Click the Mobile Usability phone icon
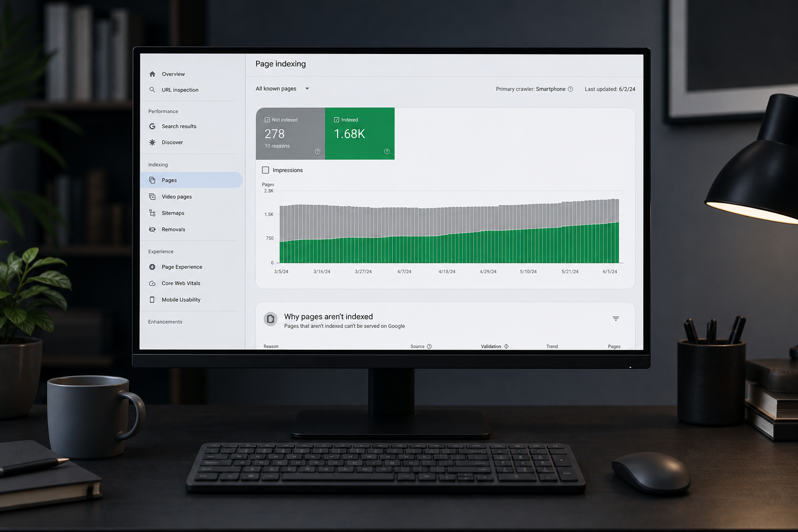This screenshot has width=798, height=532. (152, 300)
